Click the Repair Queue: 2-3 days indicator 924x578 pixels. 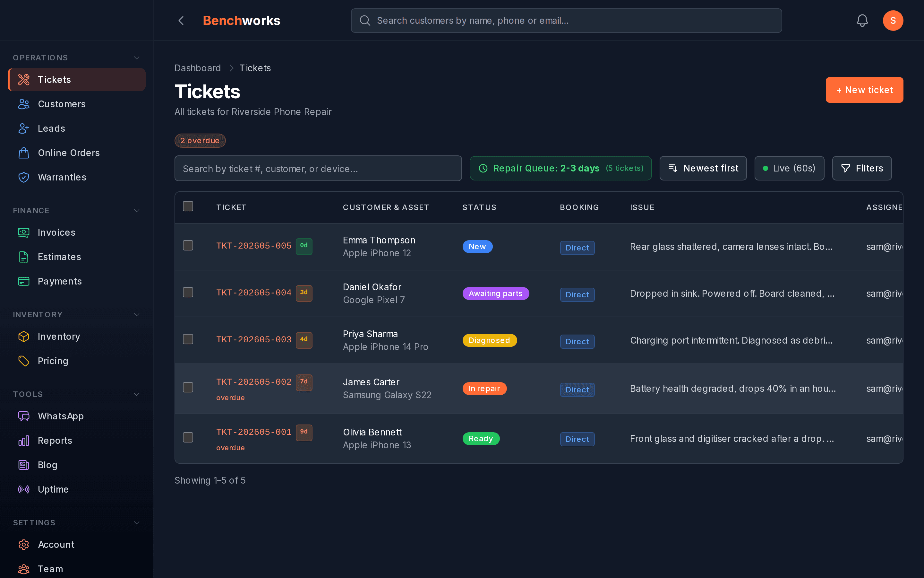[x=560, y=168]
